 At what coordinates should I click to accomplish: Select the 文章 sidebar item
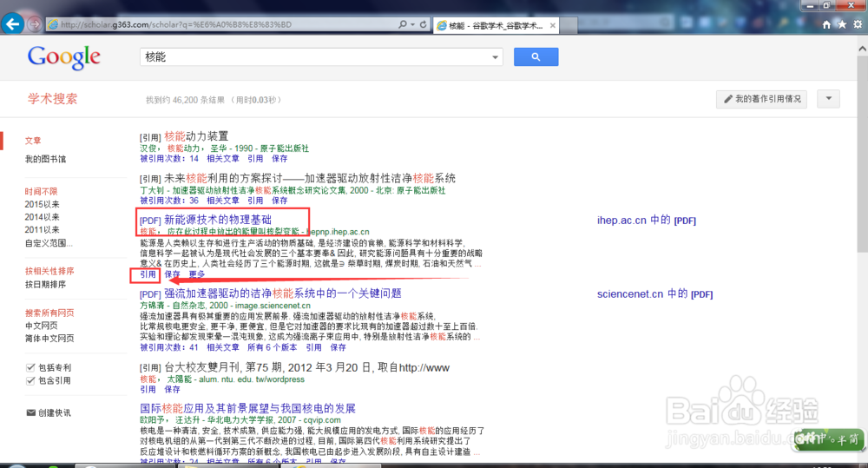[x=33, y=141]
